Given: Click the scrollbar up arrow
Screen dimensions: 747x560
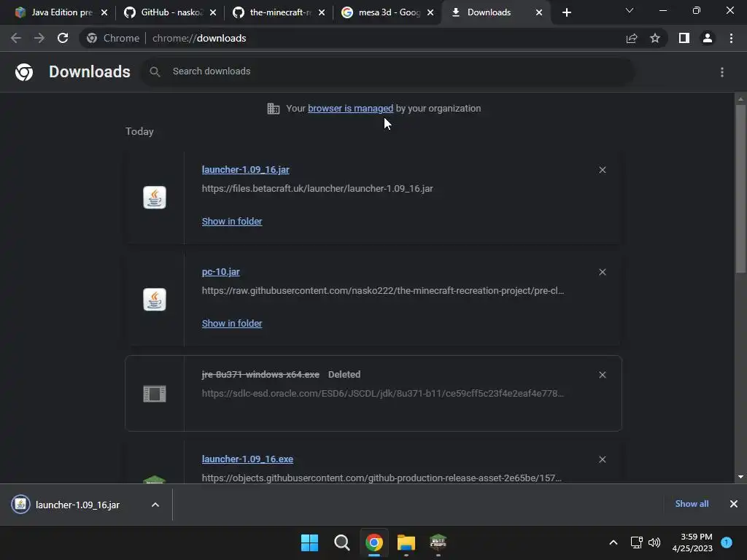Looking at the screenshot, I should (740, 99).
